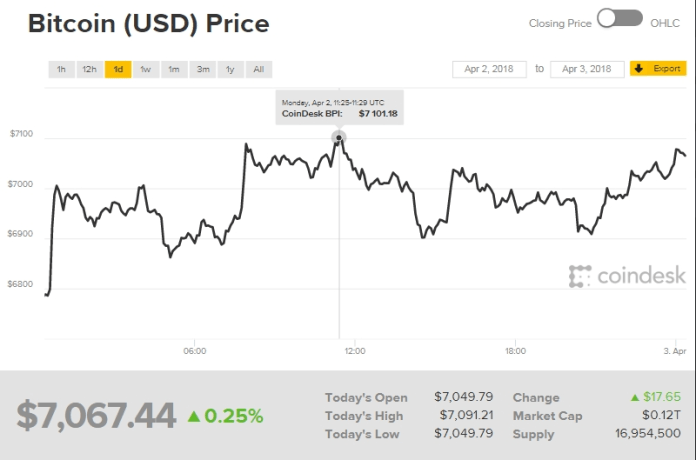Click the CoinDesk BPI tooltip box
Viewport: 696px width, 460px height.
339,107
